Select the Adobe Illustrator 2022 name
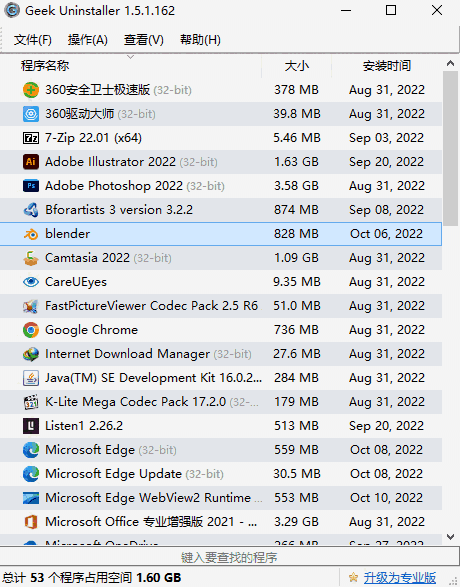 (110, 162)
